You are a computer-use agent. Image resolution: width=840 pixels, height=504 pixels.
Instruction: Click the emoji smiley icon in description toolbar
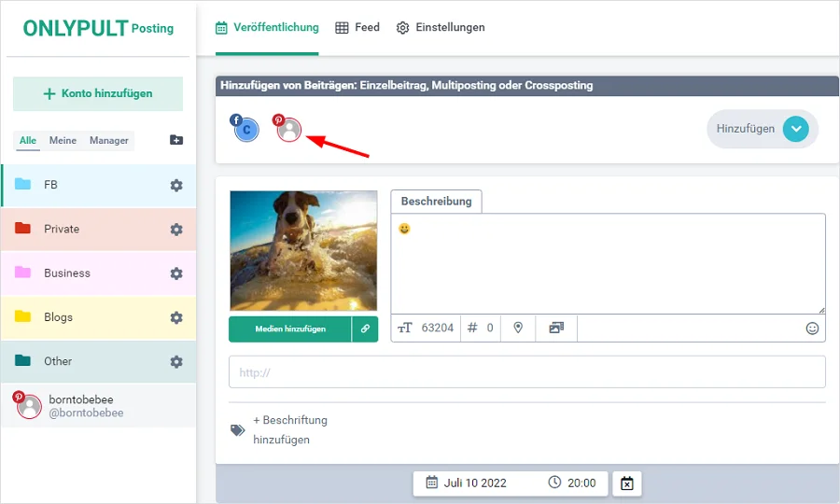(812, 329)
